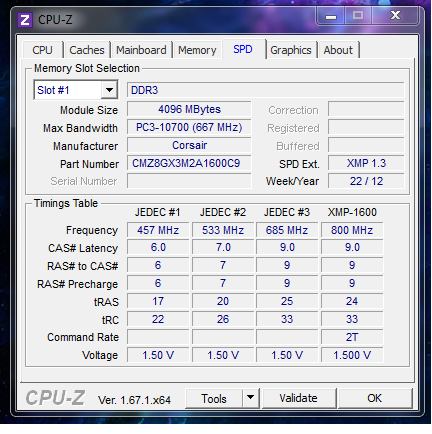
Task: Click the CPU-Z logo icon in title bar
Action: click(25, 20)
